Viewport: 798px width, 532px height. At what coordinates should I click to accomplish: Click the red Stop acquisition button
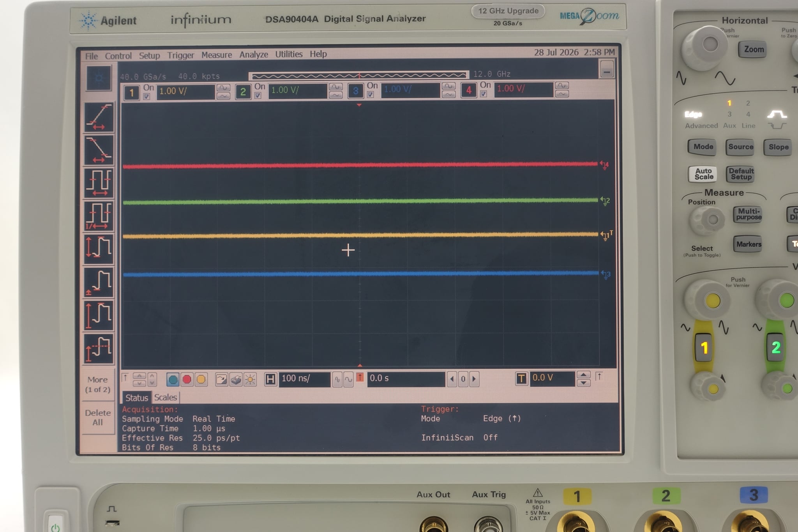point(187,379)
